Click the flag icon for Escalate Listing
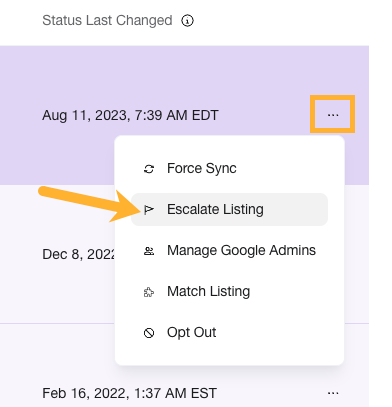 point(149,210)
